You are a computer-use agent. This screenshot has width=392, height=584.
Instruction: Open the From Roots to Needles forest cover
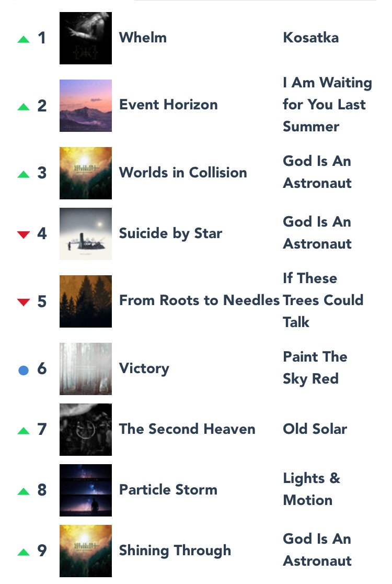coord(86,301)
